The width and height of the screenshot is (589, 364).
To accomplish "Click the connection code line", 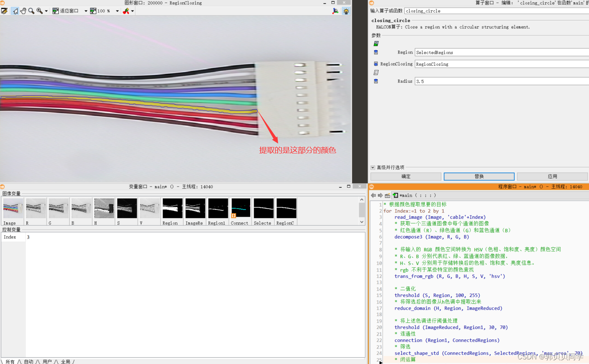I will [x=447, y=340].
